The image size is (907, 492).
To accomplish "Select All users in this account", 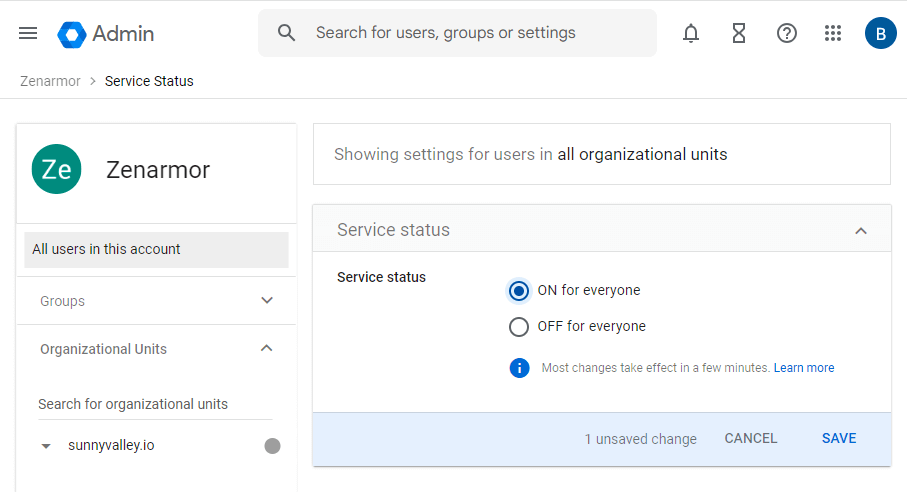I will pos(156,250).
